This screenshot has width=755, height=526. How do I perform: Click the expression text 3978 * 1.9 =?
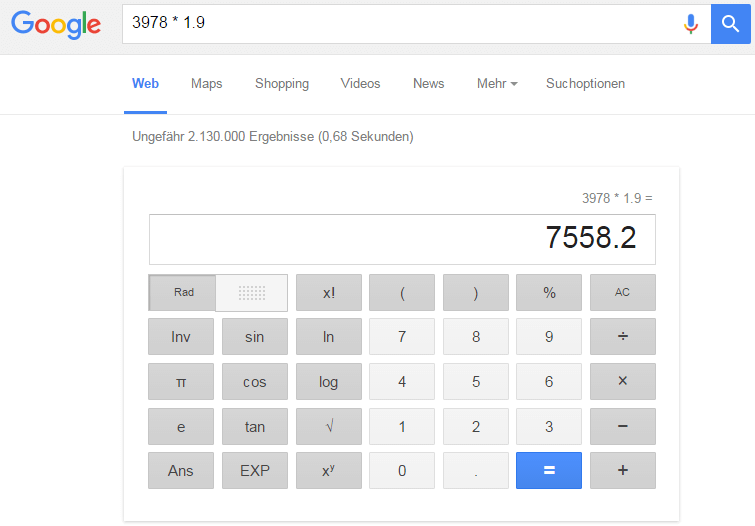pos(617,198)
